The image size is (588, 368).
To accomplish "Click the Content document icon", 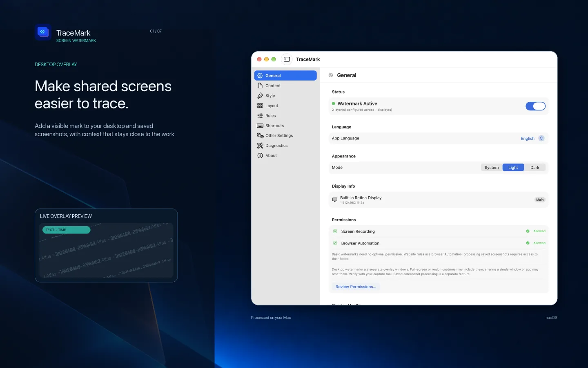I will pyautogui.click(x=260, y=85).
